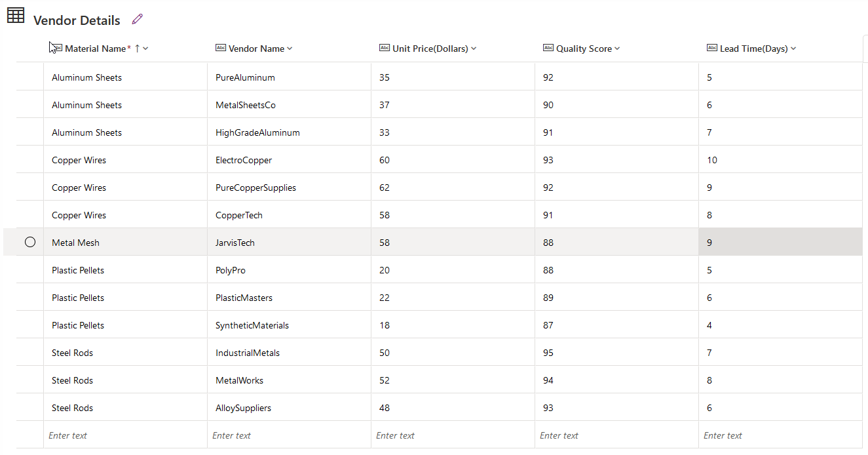Screen dimensions: 868x455
Task: Click the Abc type icon on Quality Score
Action: tap(548, 48)
